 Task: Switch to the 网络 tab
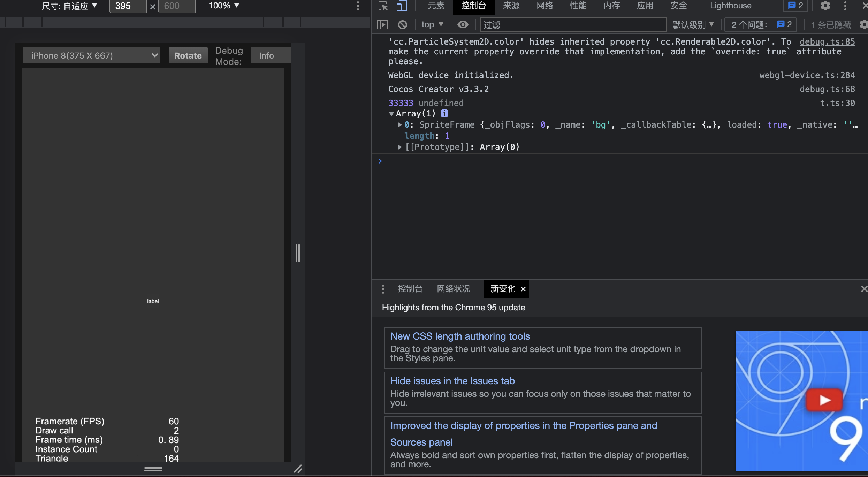pyautogui.click(x=545, y=6)
